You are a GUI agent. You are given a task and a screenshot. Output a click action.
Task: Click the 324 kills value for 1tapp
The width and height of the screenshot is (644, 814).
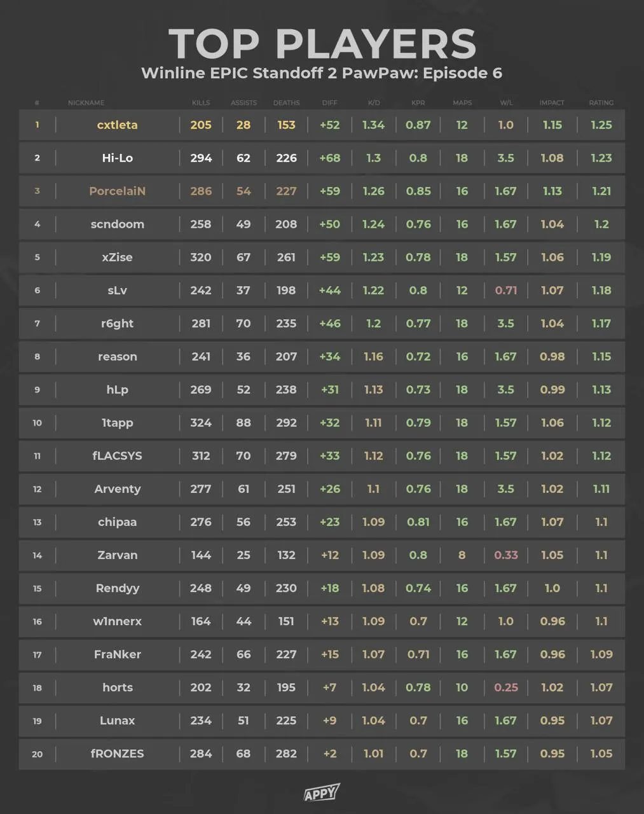pos(201,423)
